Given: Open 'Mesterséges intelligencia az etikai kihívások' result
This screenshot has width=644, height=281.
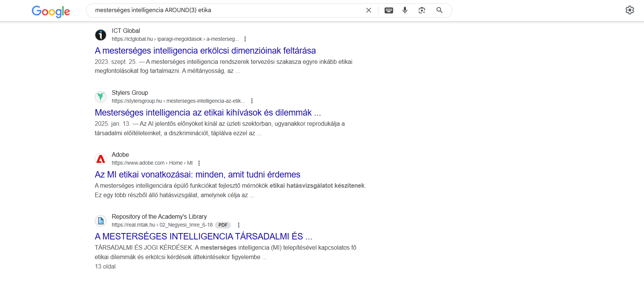Looking at the screenshot, I should [208, 113].
